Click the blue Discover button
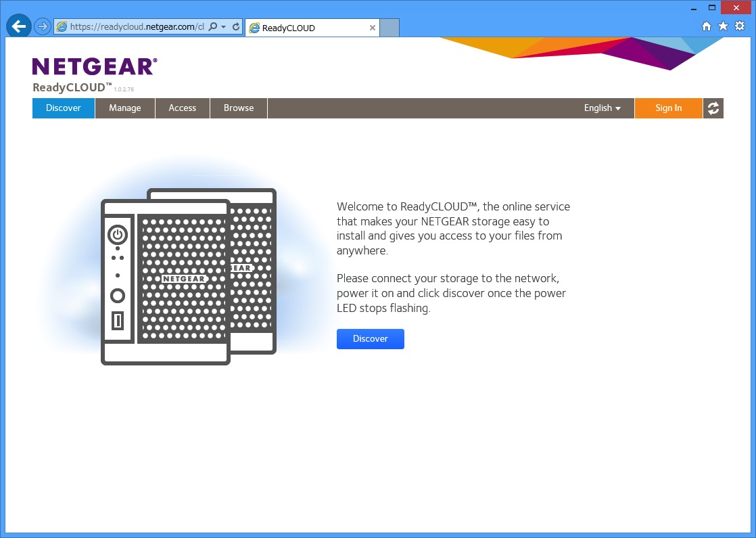Screen dimensions: 756x538 tap(370, 339)
